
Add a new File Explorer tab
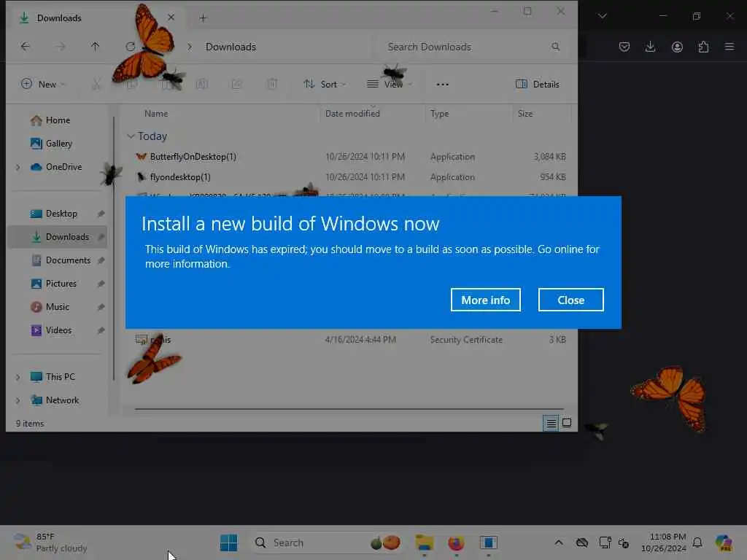click(x=203, y=18)
